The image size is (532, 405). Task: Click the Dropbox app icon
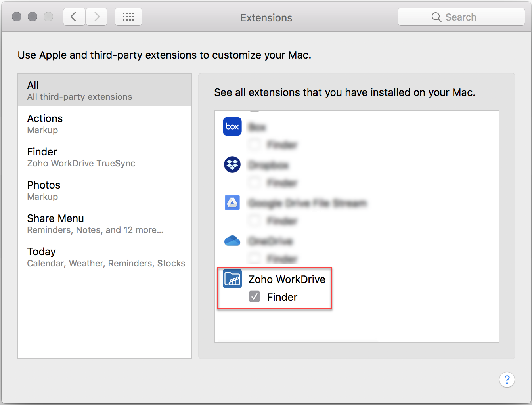click(232, 164)
